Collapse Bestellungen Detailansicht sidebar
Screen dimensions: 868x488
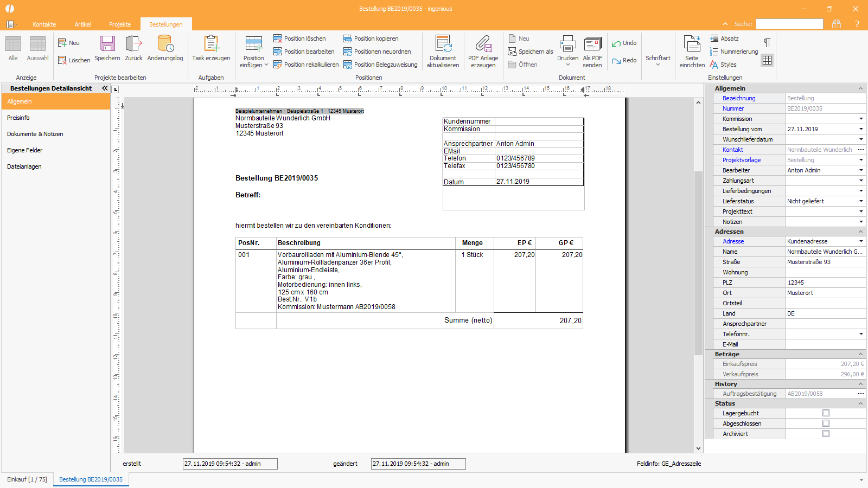[105, 88]
